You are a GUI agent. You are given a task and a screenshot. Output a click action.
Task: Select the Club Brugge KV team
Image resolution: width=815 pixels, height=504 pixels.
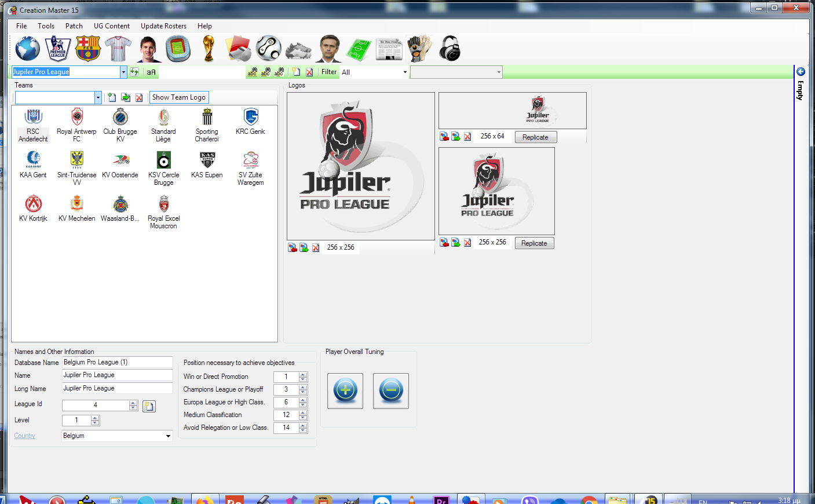pos(120,125)
